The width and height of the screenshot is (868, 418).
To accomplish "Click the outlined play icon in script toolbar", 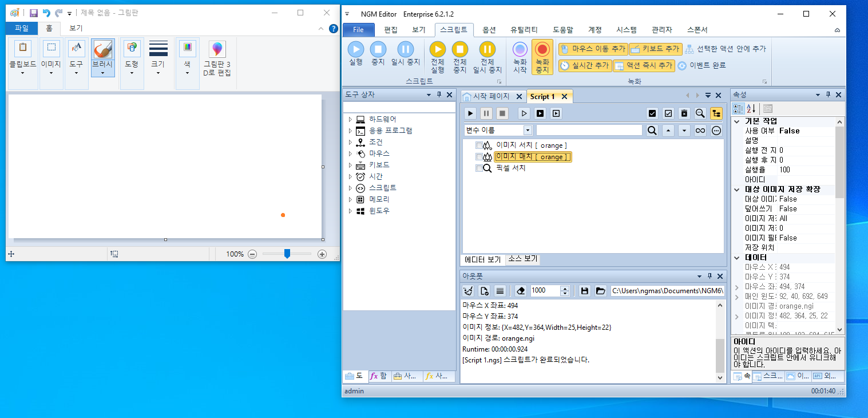I will (524, 113).
